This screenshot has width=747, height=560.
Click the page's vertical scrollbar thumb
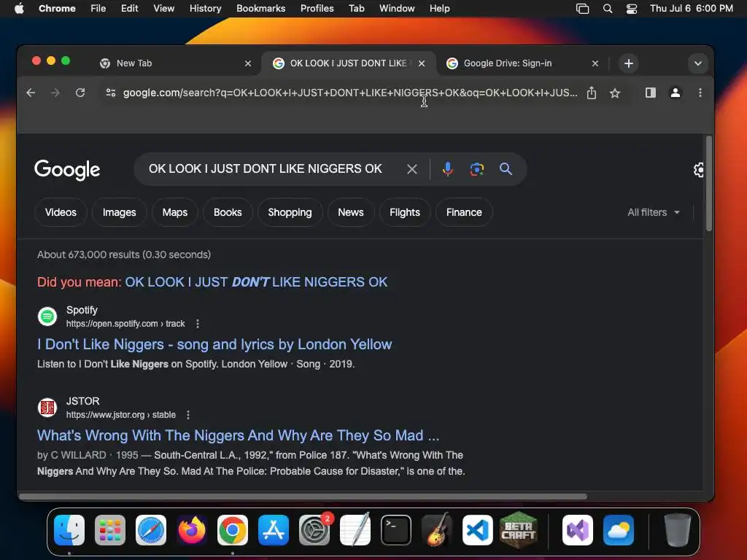709,183
